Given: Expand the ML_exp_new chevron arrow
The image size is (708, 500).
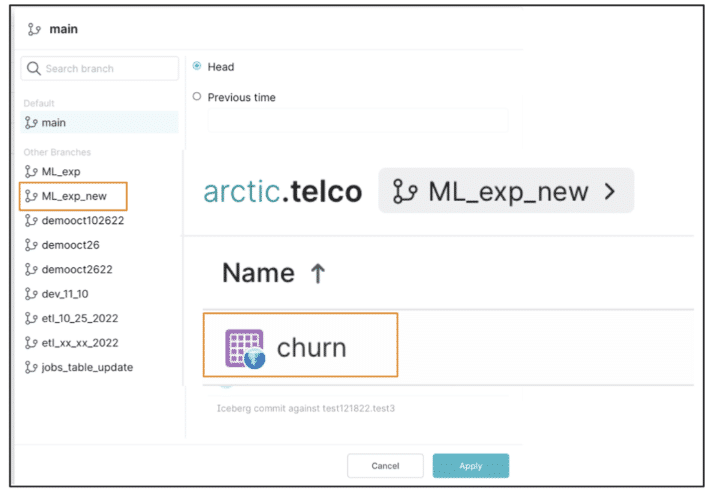Looking at the screenshot, I should 610,192.
